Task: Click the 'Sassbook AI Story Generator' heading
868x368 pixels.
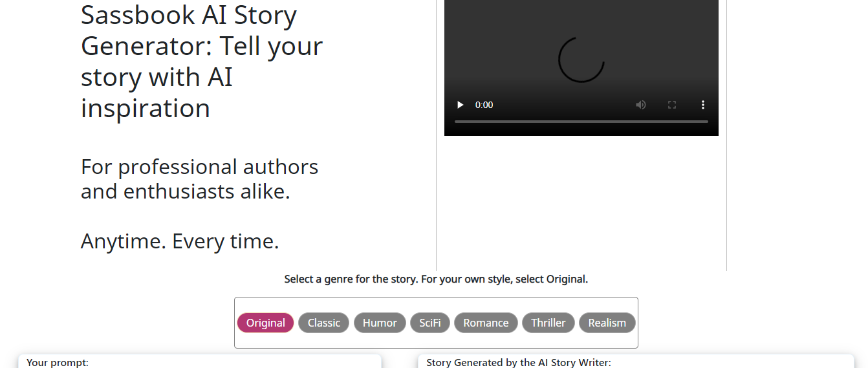Action: [x=202, y=61]
